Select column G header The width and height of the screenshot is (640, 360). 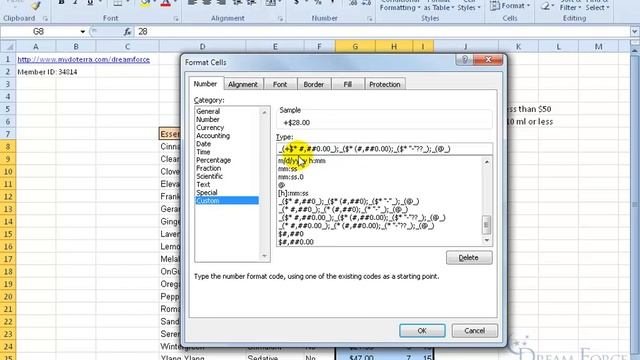pos(355,47)
